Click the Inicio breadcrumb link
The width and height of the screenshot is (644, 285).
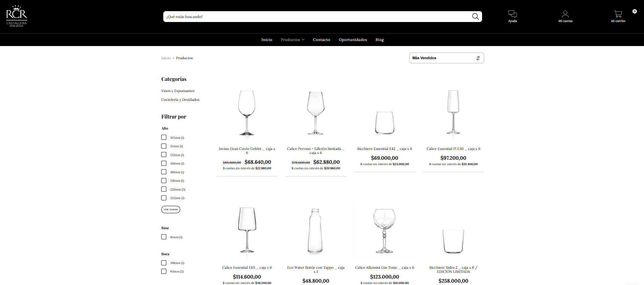click(x=166, y=58)
